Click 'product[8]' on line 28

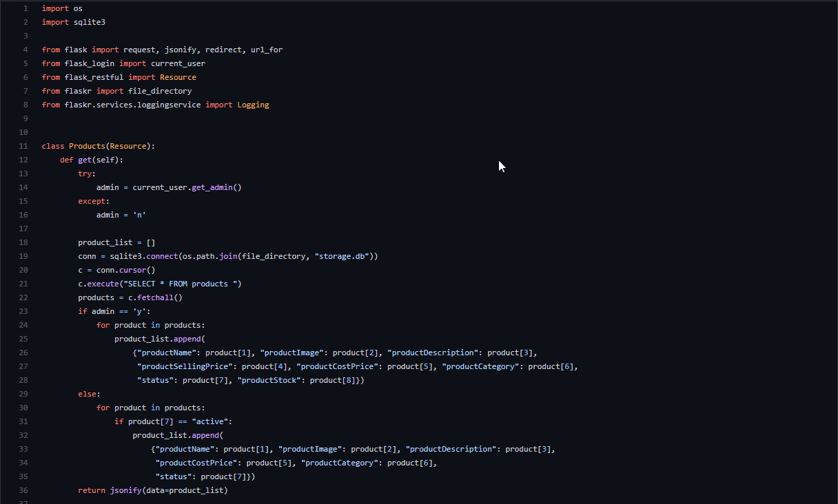point(333,380)
